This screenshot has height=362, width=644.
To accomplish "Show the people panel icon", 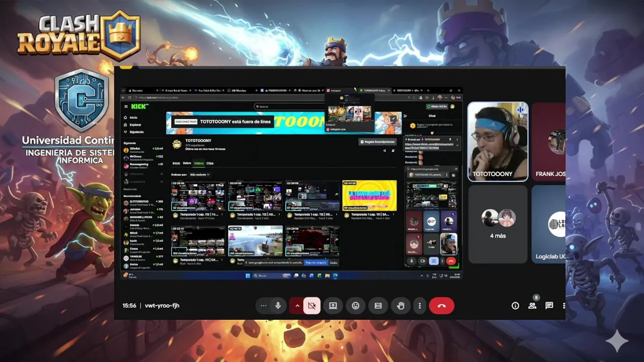I will pyautogui.click(x=532, y=306).
